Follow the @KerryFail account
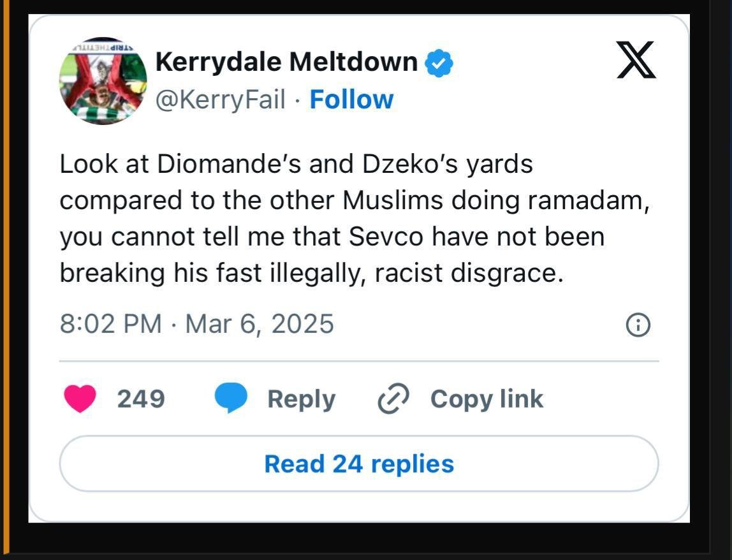Screen dimensions: 732x560 (351, 99)
